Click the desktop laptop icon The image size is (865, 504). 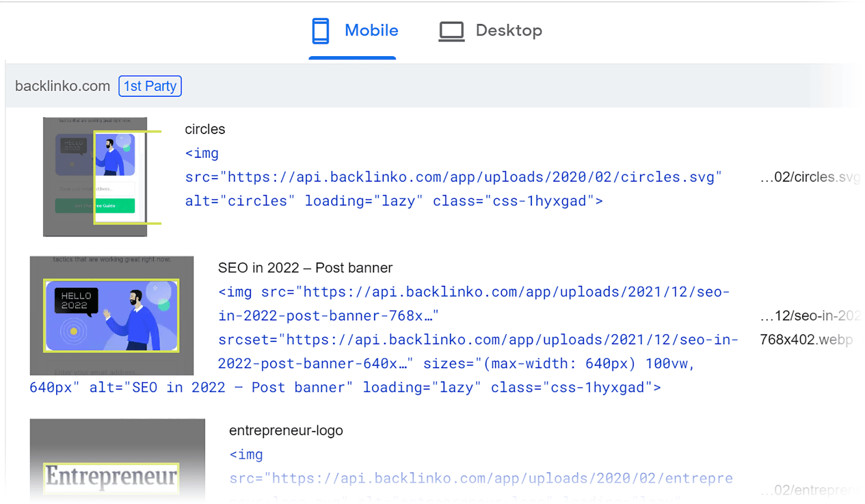(x=451, y=31)
